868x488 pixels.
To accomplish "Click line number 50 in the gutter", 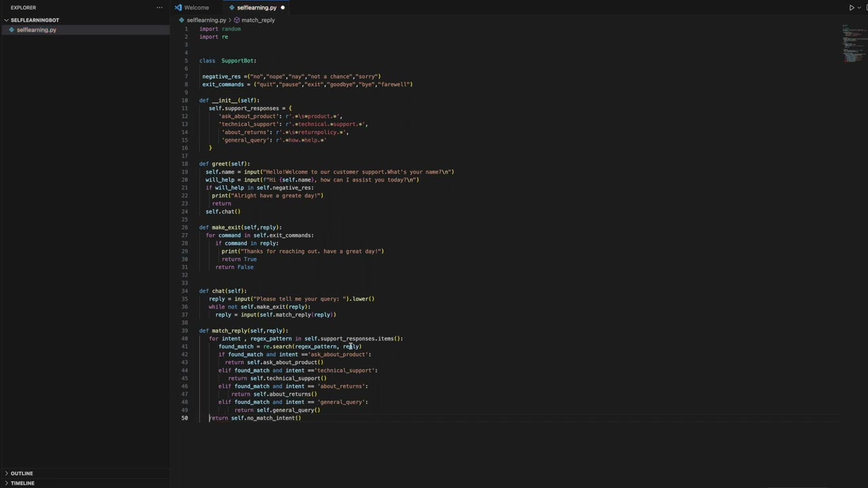I will 184,418.
